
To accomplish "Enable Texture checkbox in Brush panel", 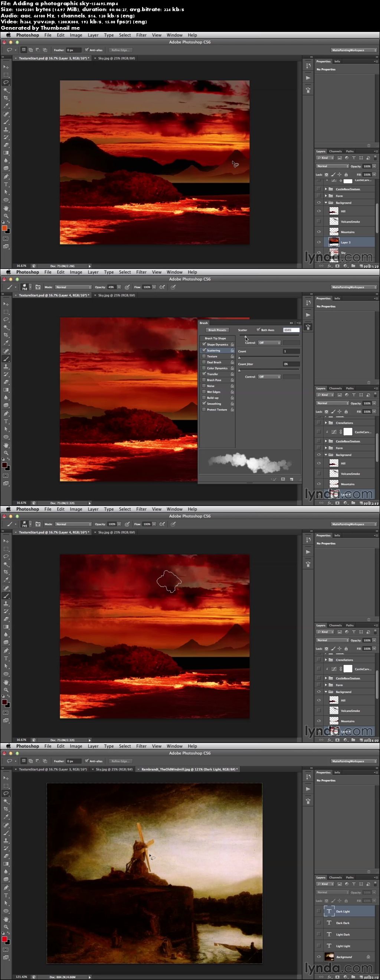I will (x=204, y=356).
